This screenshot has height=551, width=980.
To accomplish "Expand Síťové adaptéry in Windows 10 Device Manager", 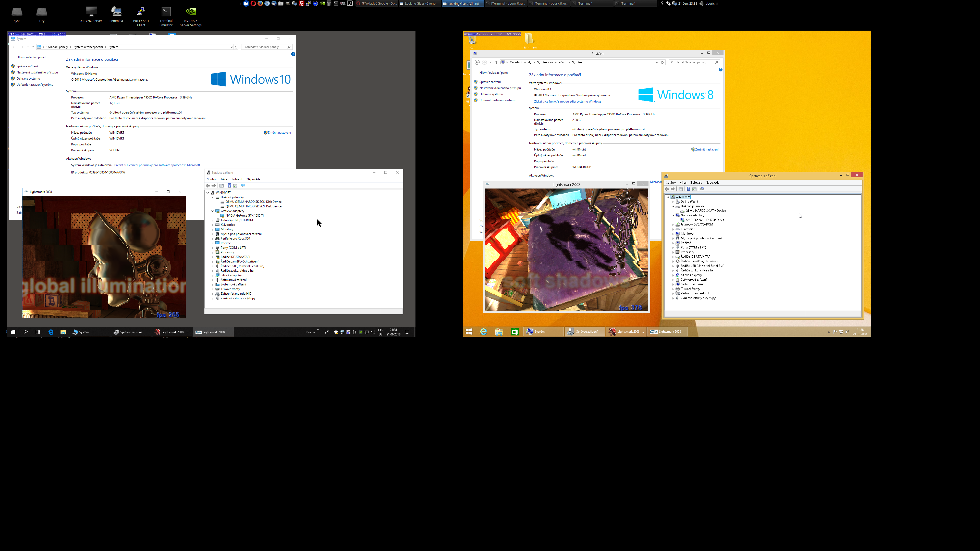I will tap(213, 275).
